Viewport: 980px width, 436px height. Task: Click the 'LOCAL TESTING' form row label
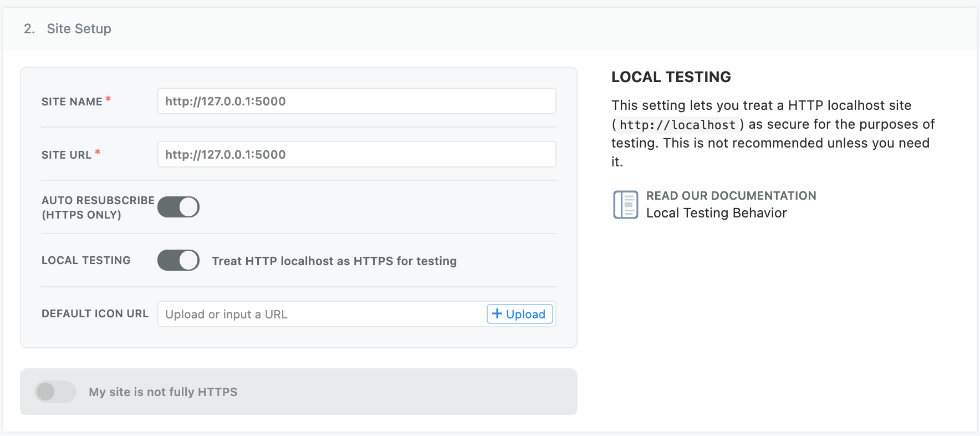86,260
